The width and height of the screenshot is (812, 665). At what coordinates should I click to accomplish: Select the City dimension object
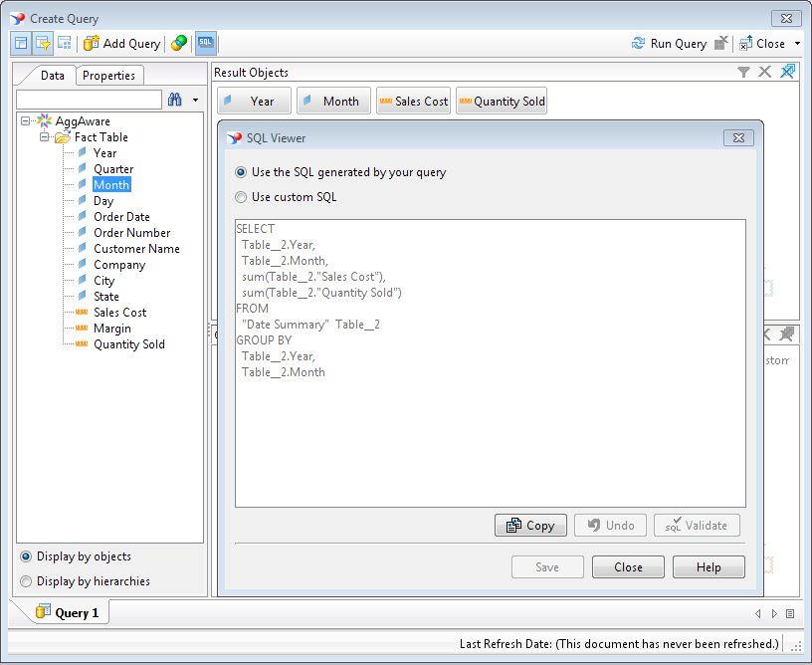coord(104,281)
